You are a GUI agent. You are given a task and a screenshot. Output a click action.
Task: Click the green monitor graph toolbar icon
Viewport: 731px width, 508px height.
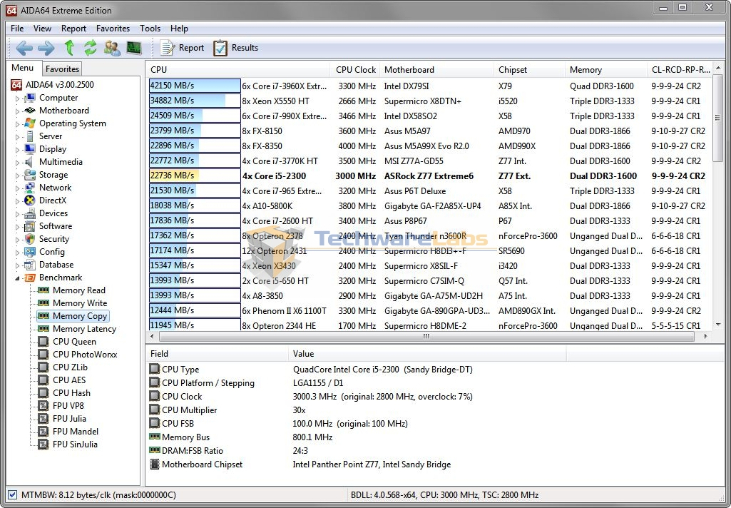coord(134,48)
